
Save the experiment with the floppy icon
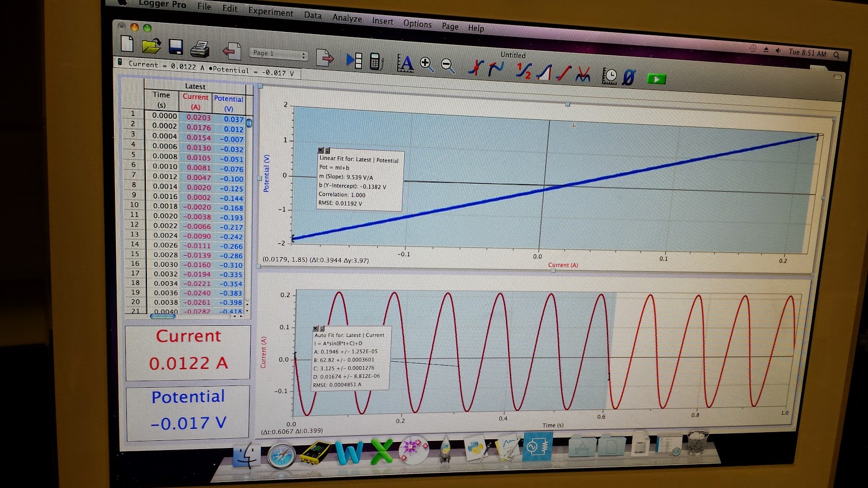175,47
